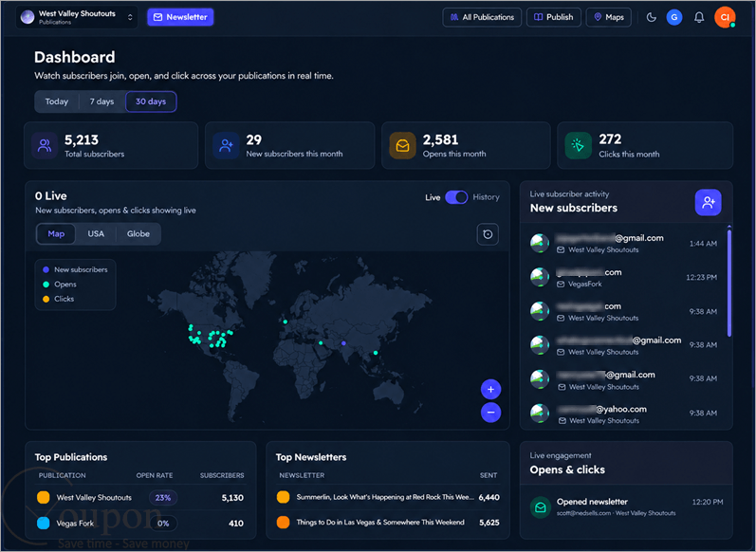Click the New subscribers this month icon
The image size is (756, 552).
point(226,146)
